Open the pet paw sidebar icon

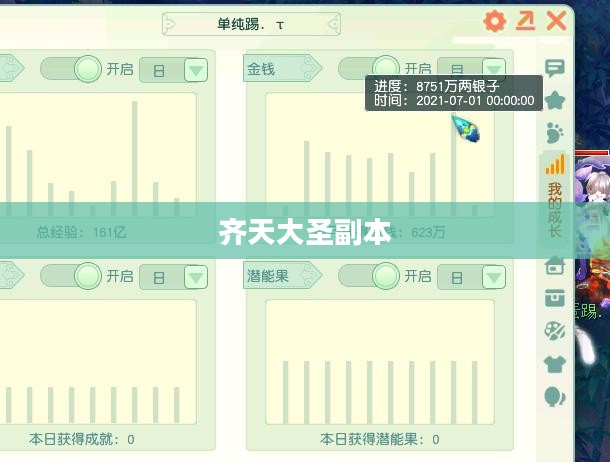click(554, 133)
